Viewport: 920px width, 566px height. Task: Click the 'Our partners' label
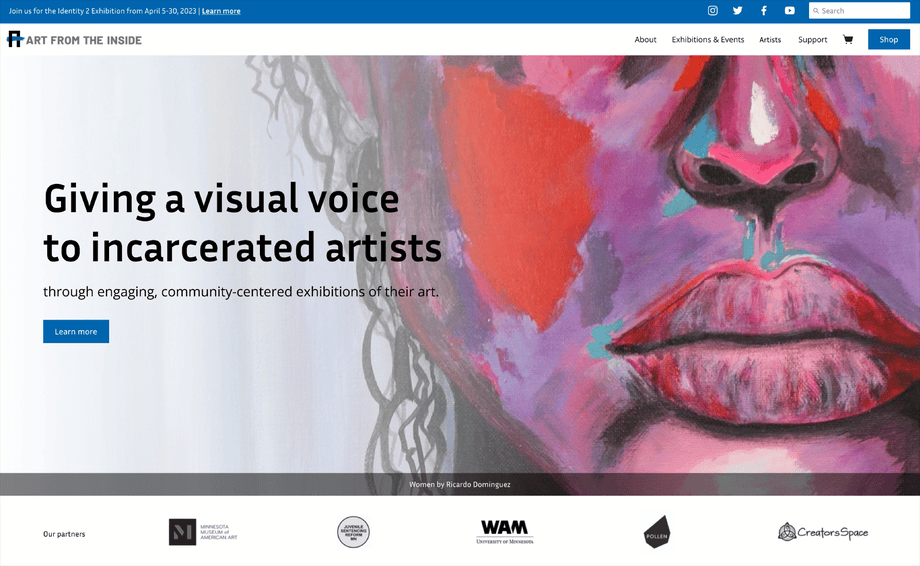coord(64,534)
